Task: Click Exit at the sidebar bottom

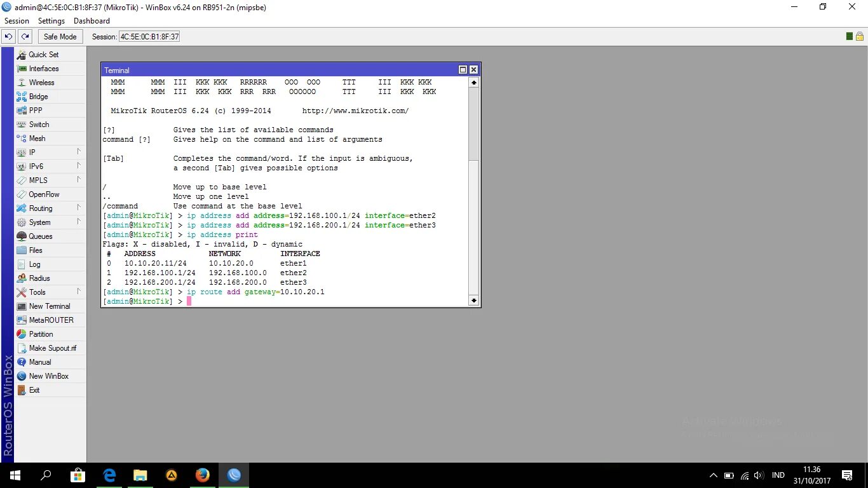Action: (x=35, y=390)
